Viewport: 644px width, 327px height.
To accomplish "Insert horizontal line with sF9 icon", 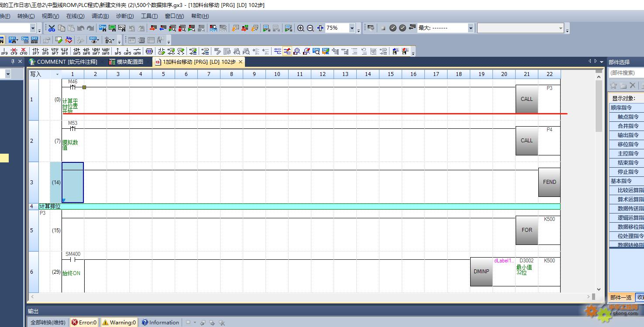I will [4, 52].
